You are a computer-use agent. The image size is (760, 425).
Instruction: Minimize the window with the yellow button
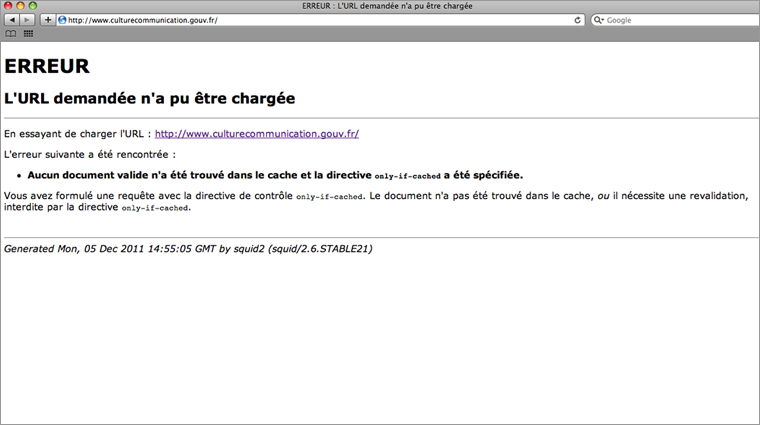(x=20, y=6)
